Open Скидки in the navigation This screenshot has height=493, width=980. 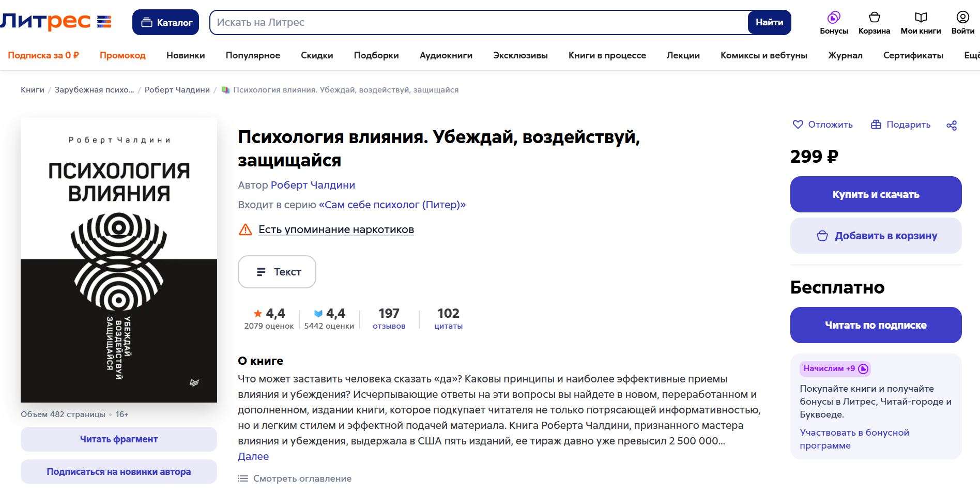click(x=317, y=55)
